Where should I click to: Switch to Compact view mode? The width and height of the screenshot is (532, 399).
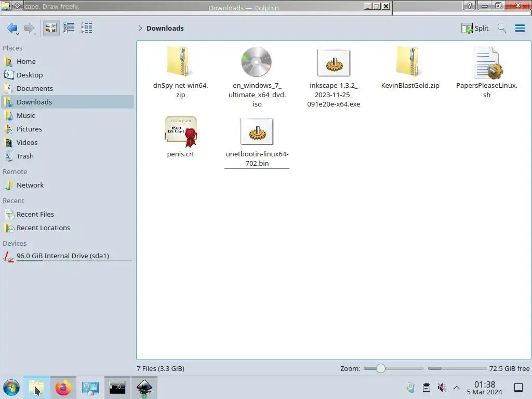pyautogui.click(x=69, y=28)
